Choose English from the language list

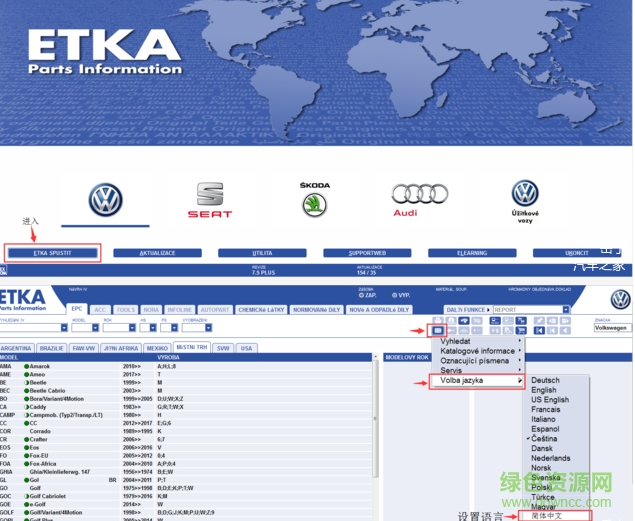pyautogui.click(x=544, y=390)
